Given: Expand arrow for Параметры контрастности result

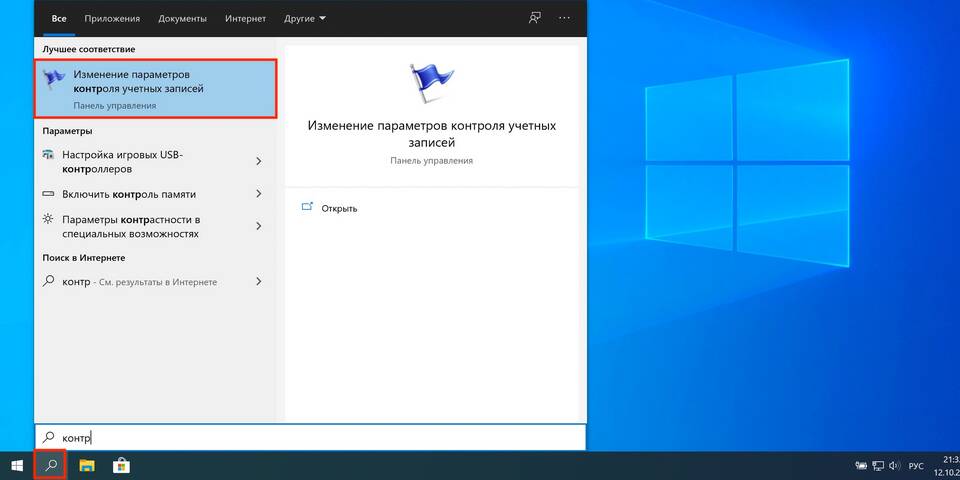Looking at the screenshot, I should [259, 226].
